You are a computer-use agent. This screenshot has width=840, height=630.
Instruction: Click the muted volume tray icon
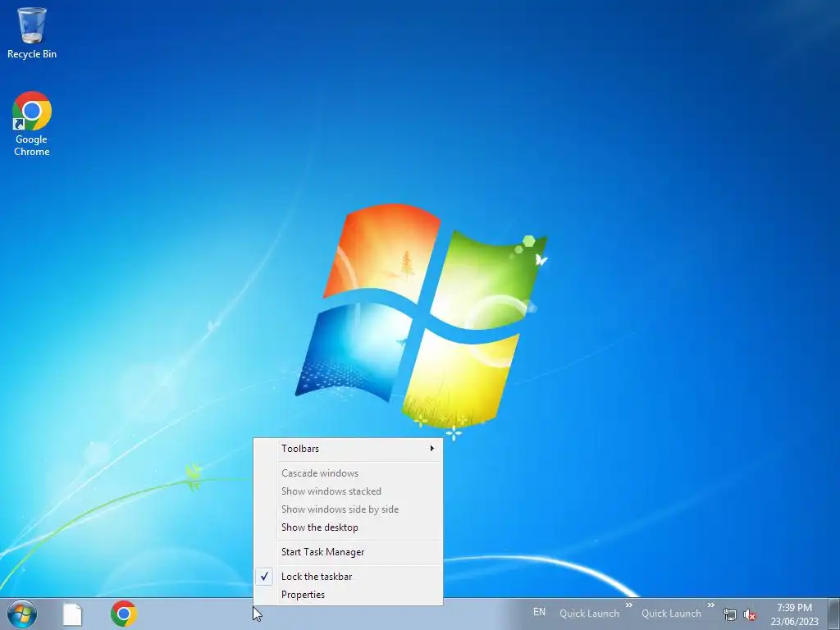750,615
